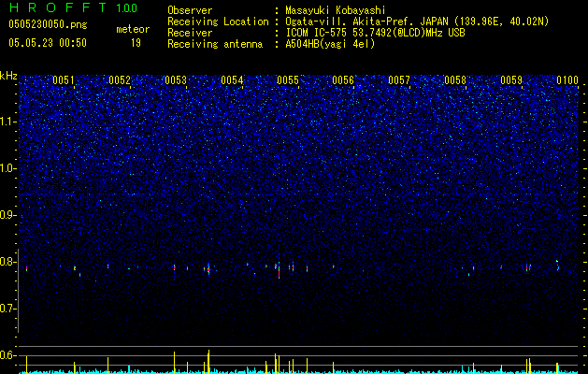
Task: Click the 0.7 kHz axis label
Action: (x=8, y=309)
